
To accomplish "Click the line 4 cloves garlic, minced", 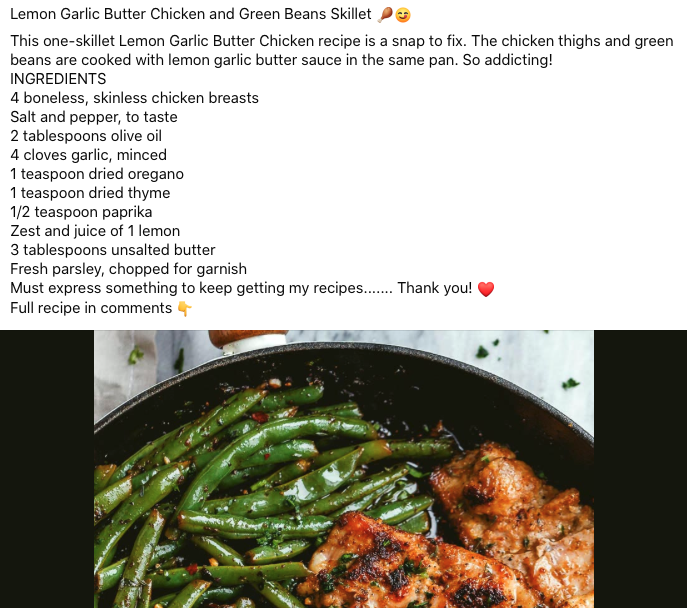I will (89, 155).
